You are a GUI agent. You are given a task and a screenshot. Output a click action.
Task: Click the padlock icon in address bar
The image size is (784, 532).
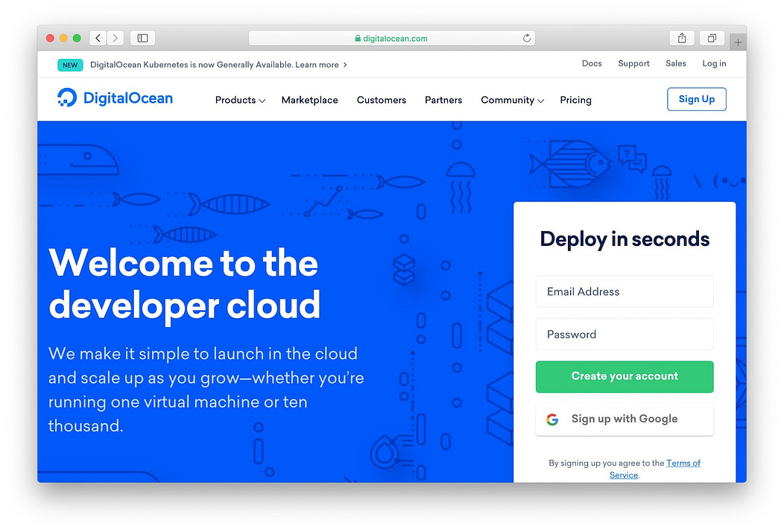pos(358,39)
